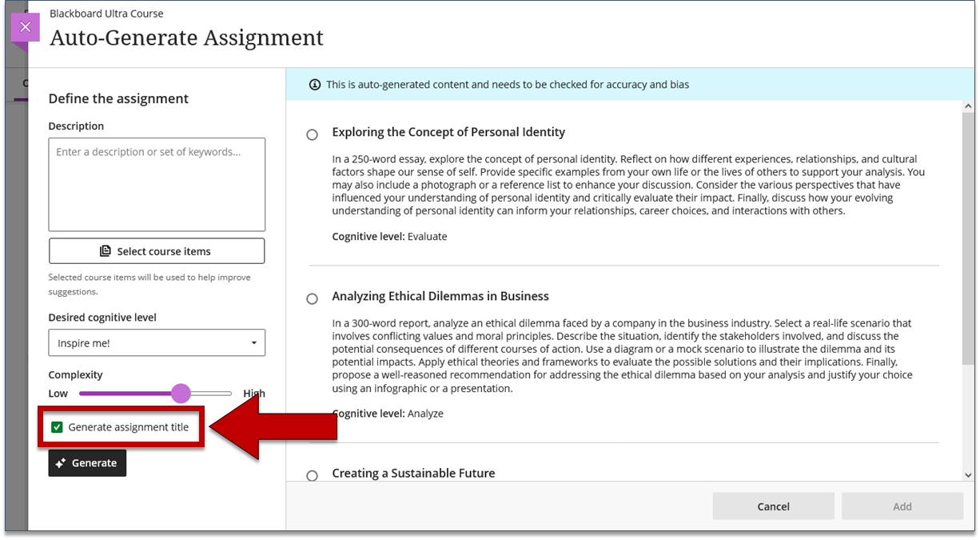
Task: Select Creating a Sustainable Future option
Action: [313, 475]
